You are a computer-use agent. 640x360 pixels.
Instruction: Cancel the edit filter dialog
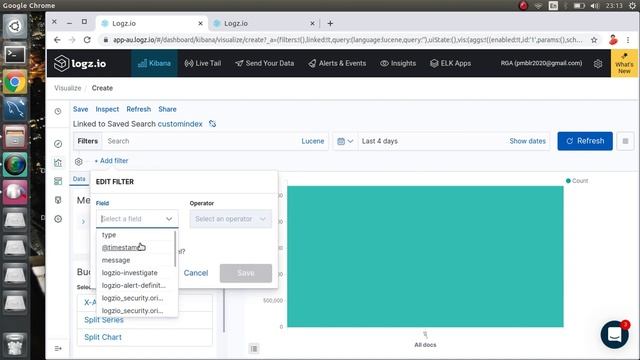point(196,273)
